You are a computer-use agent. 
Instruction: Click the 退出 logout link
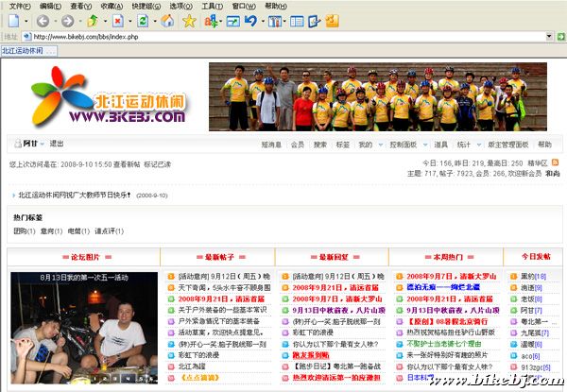(57, 145)
